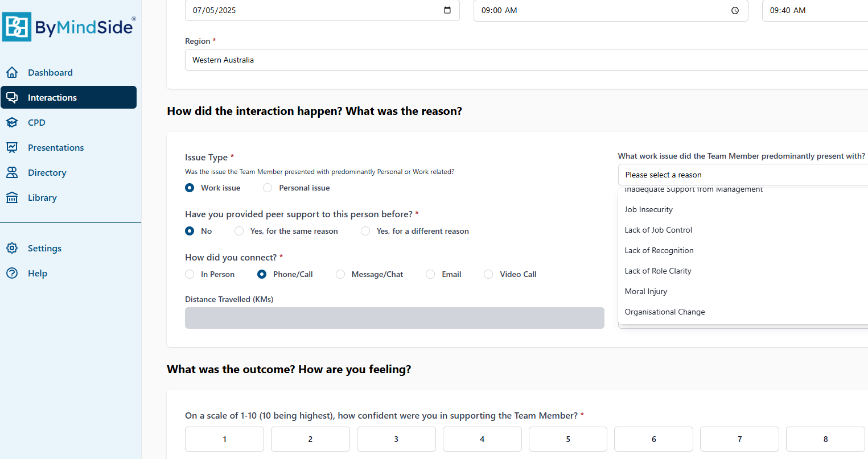
Task: Click the Presentations chart icon
Action: [x=12, y=147]
